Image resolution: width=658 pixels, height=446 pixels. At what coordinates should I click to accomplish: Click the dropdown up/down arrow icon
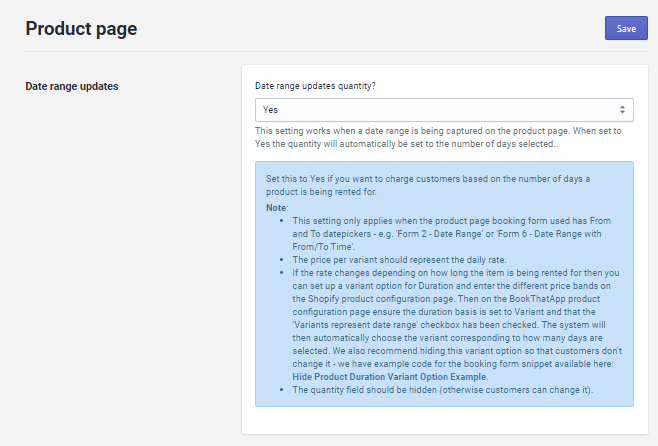pyautogui.click(x=622, y=109)
